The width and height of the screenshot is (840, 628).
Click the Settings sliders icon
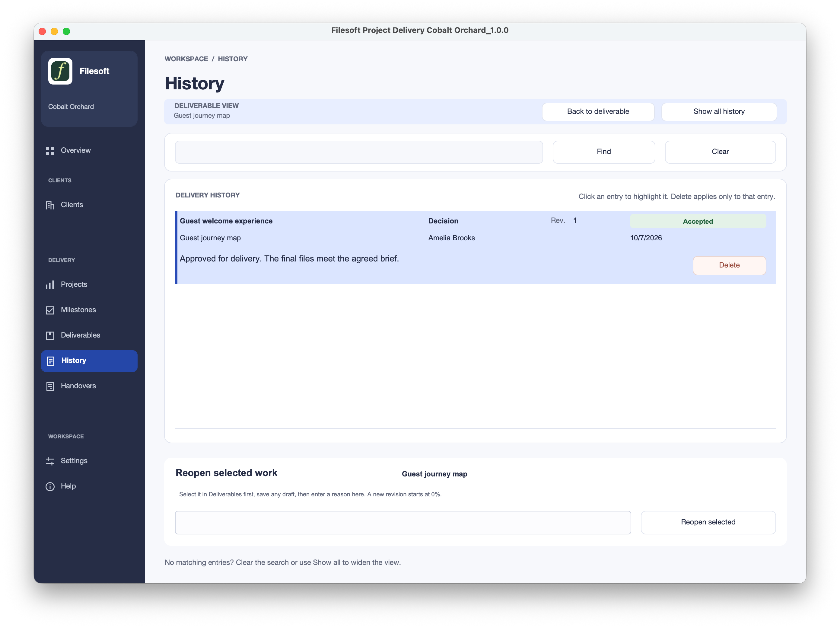[x=50, y=461]
